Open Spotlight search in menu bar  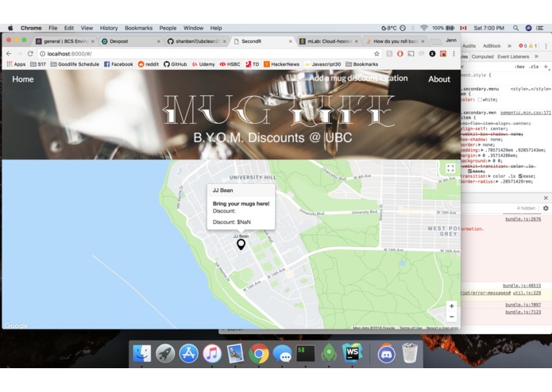pos(515,28)
